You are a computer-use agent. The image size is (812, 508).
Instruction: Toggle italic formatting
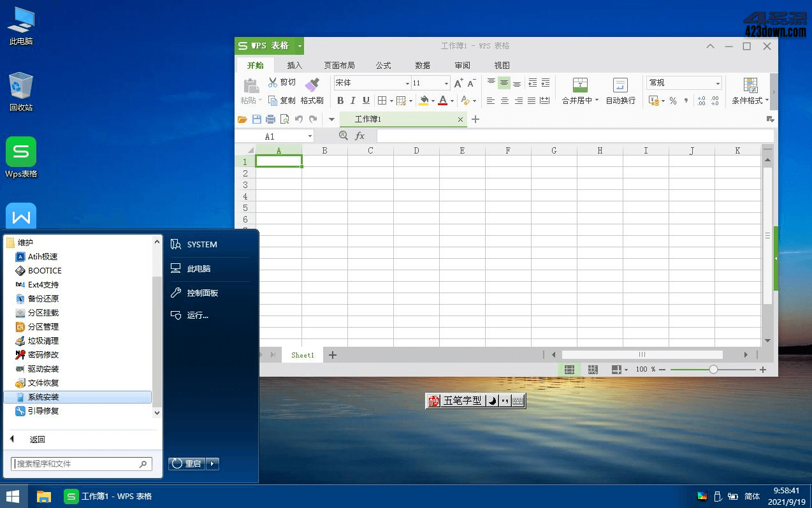(x=353, y=101)
